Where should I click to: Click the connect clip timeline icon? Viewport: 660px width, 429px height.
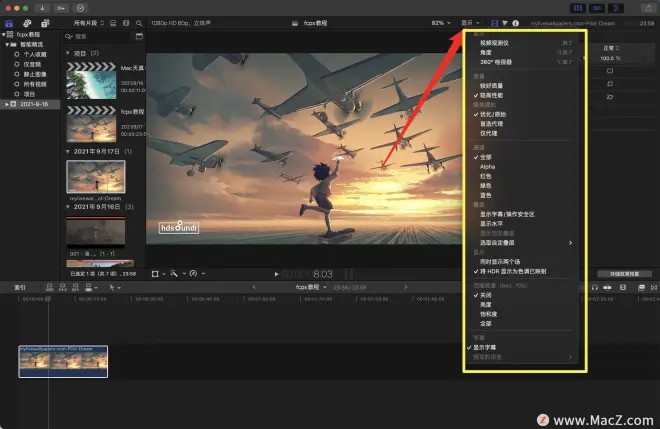click(49, 287)
